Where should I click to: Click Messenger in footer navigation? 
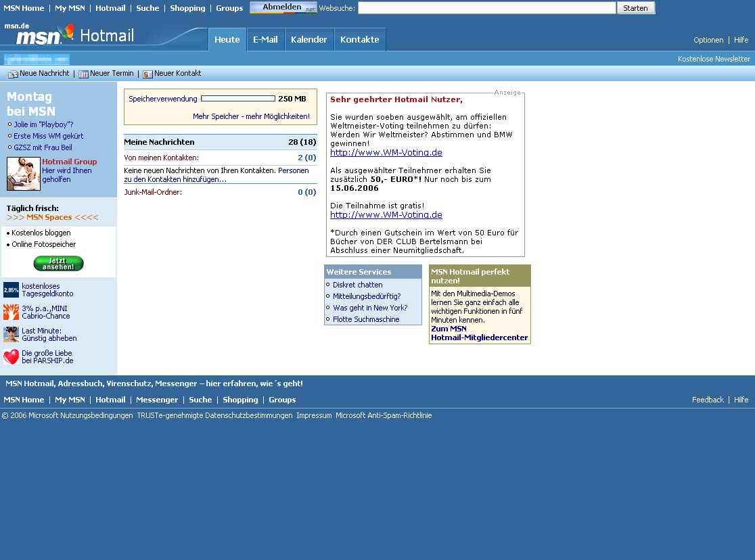pyautogui.click(x=157, y=400)
